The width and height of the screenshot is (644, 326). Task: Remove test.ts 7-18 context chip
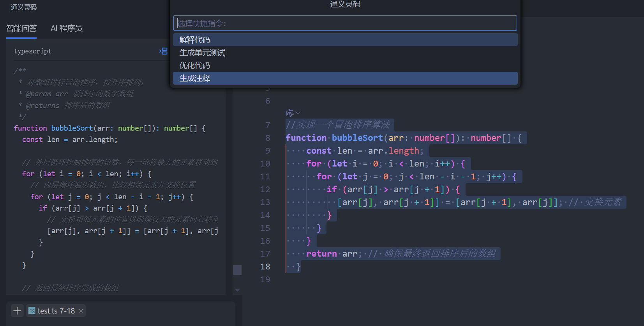81,311
